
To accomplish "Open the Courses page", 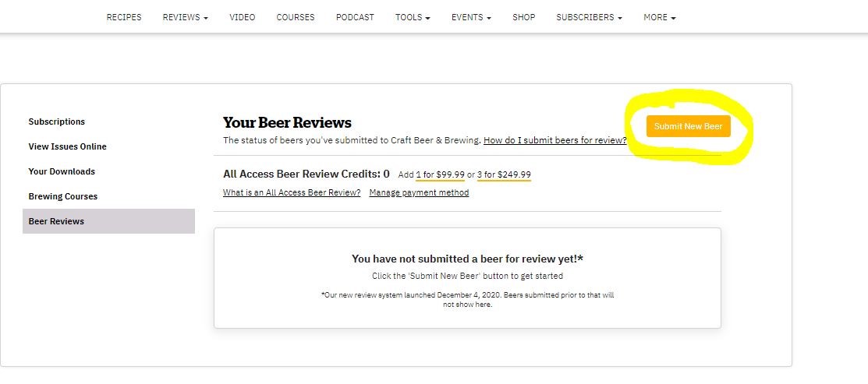I will pyautogui.click(x=296, y=17).
